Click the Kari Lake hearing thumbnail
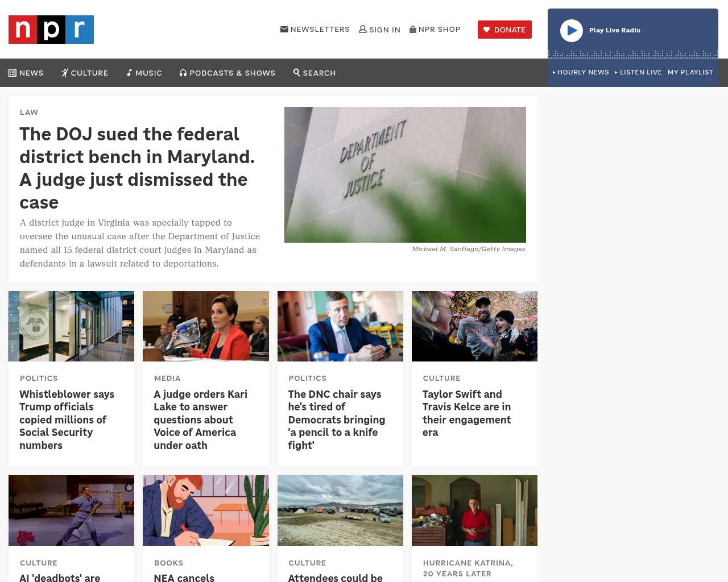 (x=206, y=326)
